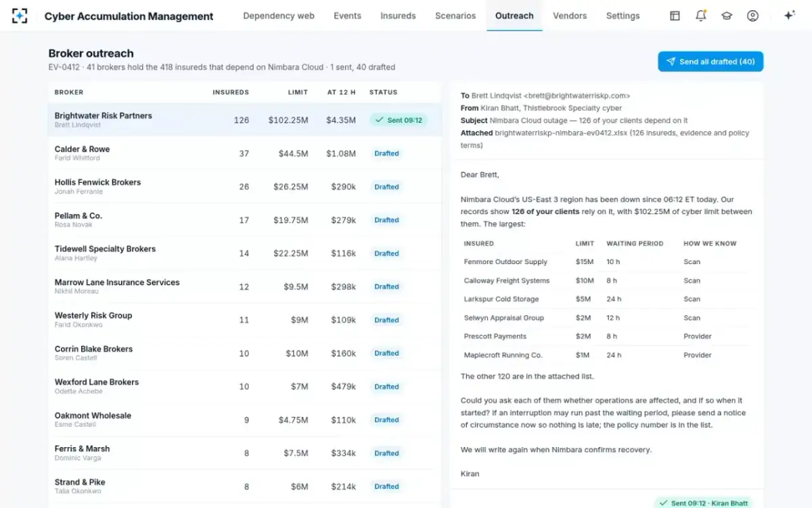Open the Oakmont Wholesale row
Image resolution: width=812 pixels, height=508 pixels.
point(245,420)
